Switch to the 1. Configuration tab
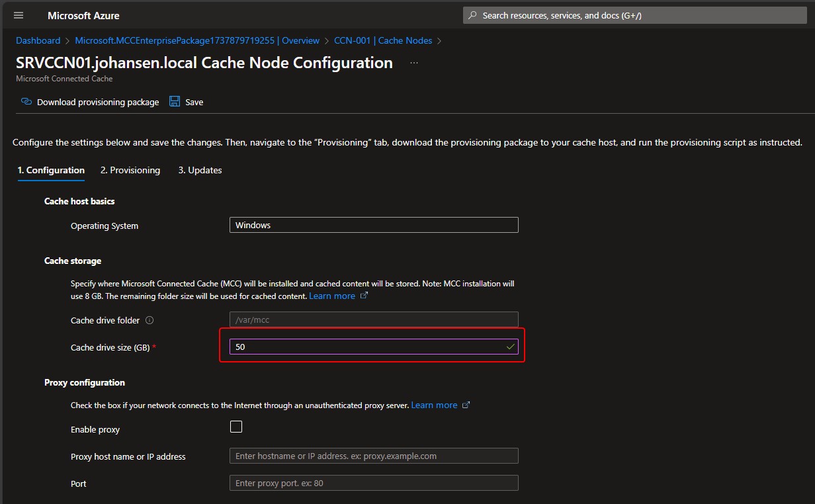Image resolution: width=815 pixels, height=504 pixels. 51,170
